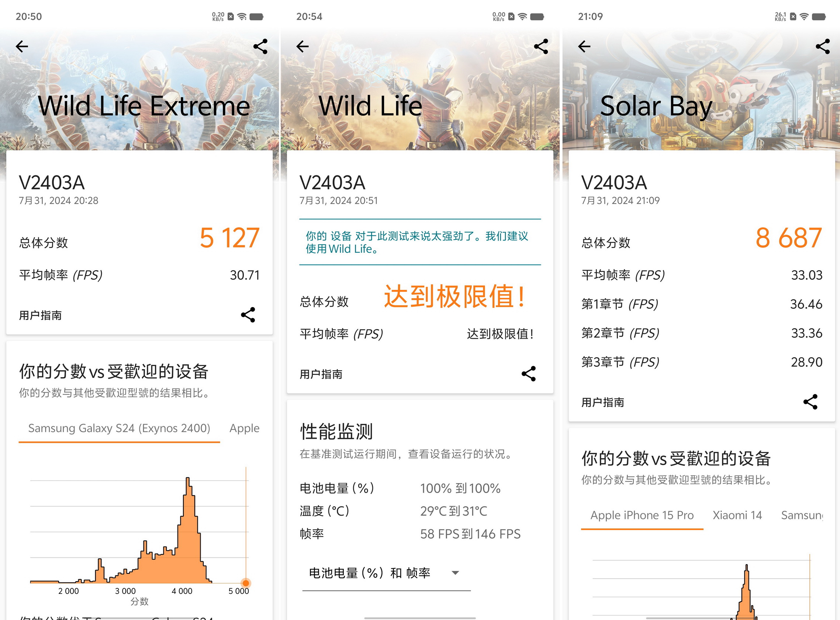The height and width of the screenshot is (620, 840).
Task: Tap timestamp 7月31, 2024 20:51
Action: coord(338,201)
